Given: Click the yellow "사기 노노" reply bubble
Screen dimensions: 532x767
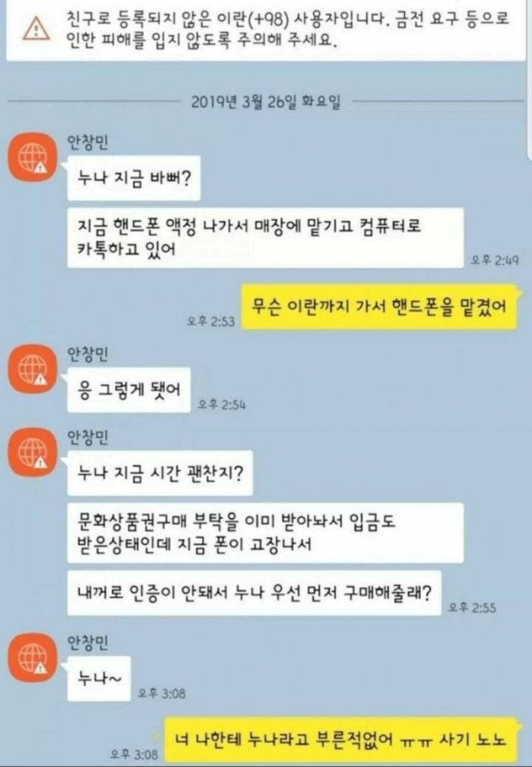Looking at the screenshot, I should (342, 739).
